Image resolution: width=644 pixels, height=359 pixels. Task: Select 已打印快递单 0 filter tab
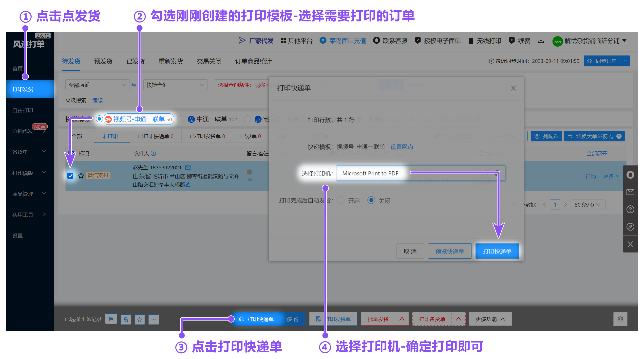(155, 136)
